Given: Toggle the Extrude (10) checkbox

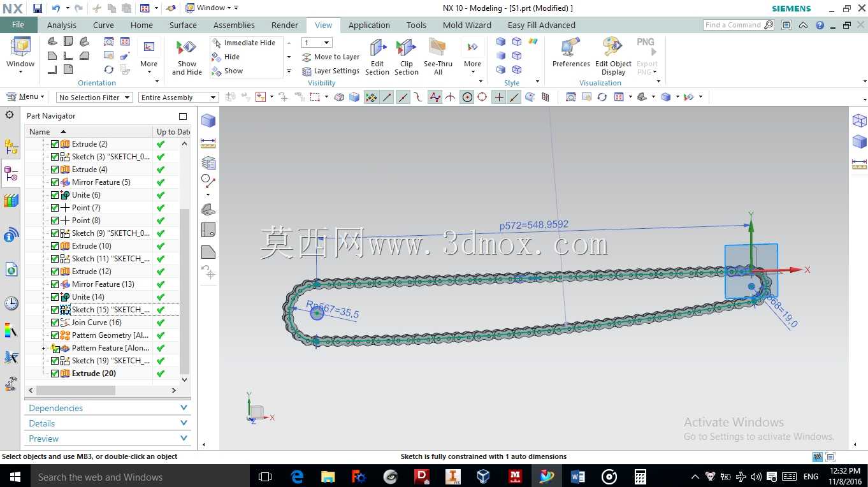Looking at the screenshot, I should point(55,246).
